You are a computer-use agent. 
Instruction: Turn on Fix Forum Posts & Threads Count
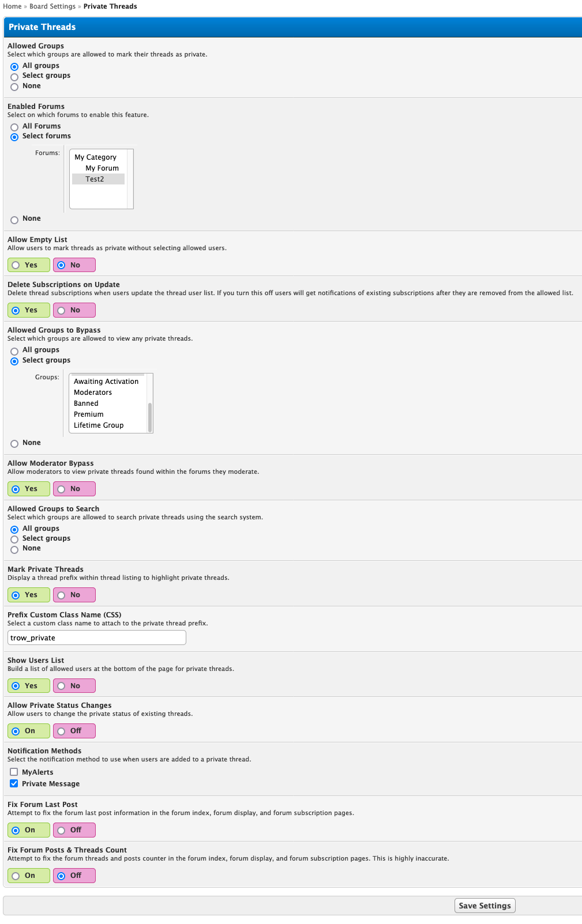(x=16, y=876)
